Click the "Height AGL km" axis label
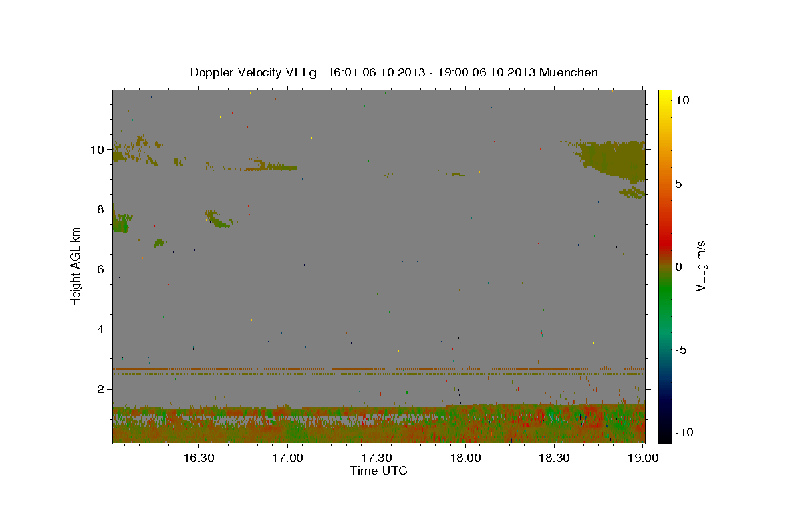798x532 pixels. pyautogui.click(x=76, y=266)
